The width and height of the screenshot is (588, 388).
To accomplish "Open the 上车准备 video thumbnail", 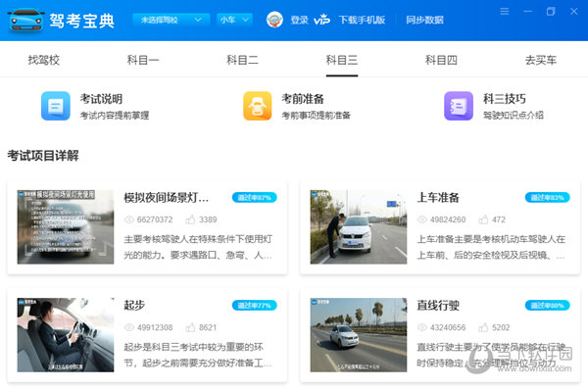I will [x=359, y=226].
